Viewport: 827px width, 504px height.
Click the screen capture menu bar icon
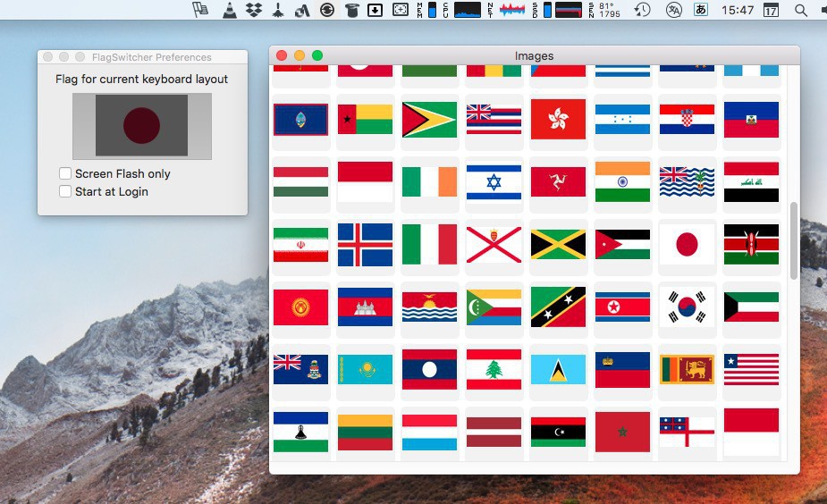(x=401, y=10)
